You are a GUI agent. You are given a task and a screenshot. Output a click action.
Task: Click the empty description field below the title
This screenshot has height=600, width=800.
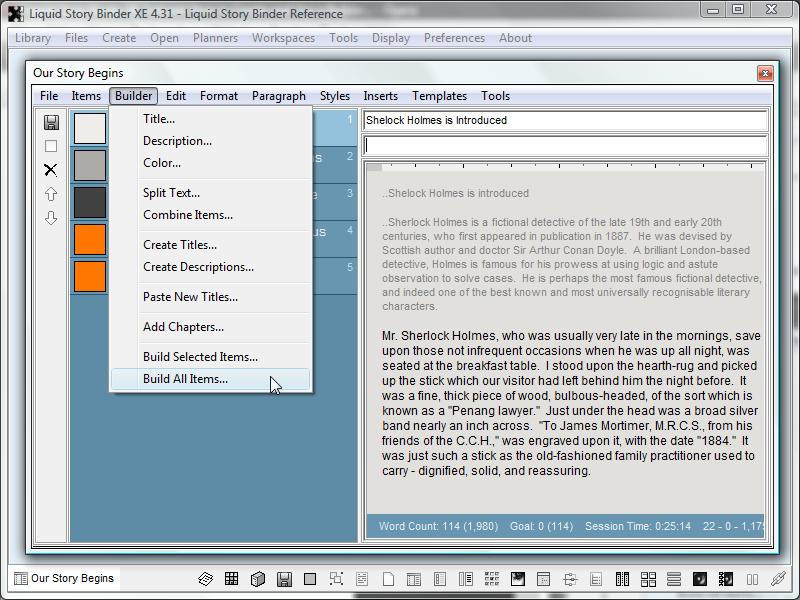[565, 146]
